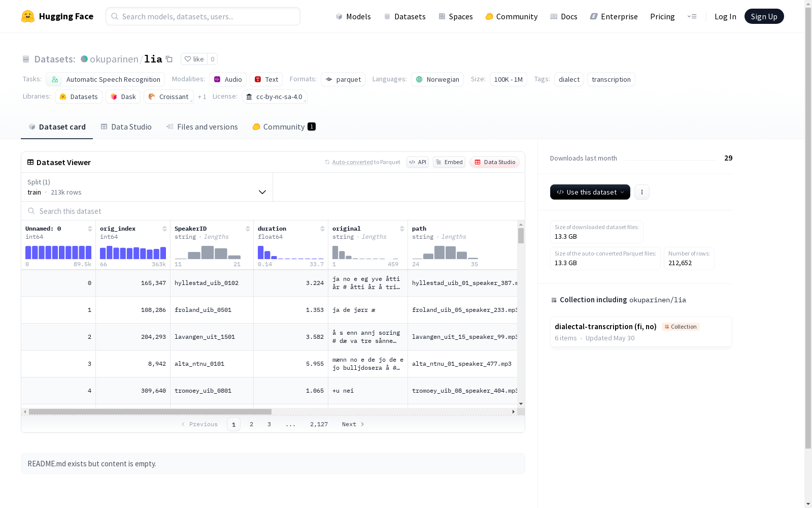Open the okuparinen user profile link
The height and width of the screenshot is (508, 812).
114,59
